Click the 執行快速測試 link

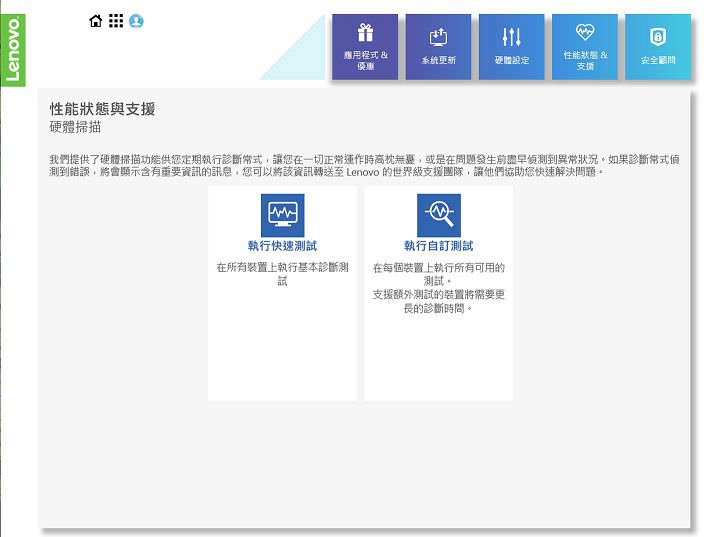click(282, 246)
